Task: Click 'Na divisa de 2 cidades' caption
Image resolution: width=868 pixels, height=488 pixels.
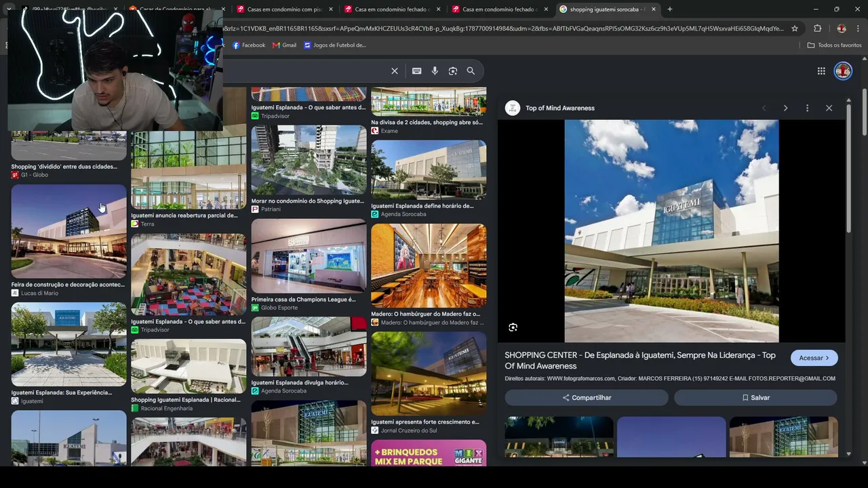Action: click(427, 123)
